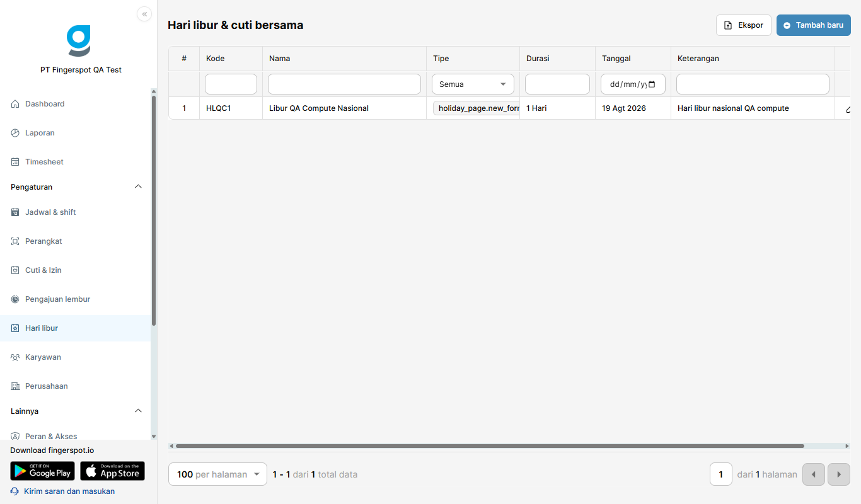Viewport: 861px width, 504px height.
Task: Click the Laporan chart icon
Action: tap(15, 133)
